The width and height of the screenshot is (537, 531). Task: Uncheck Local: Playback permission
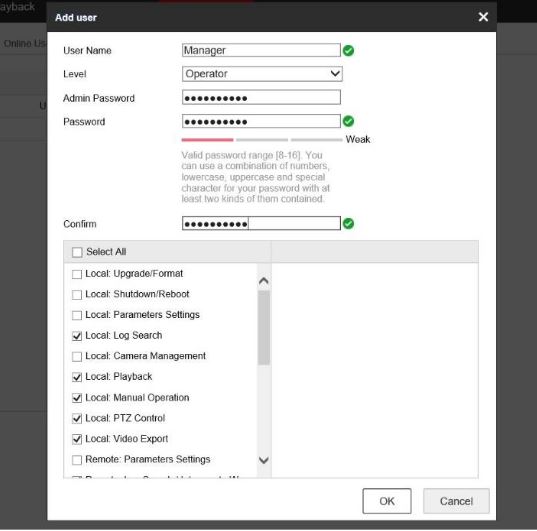pyautogui.click(x=77, y=377)
